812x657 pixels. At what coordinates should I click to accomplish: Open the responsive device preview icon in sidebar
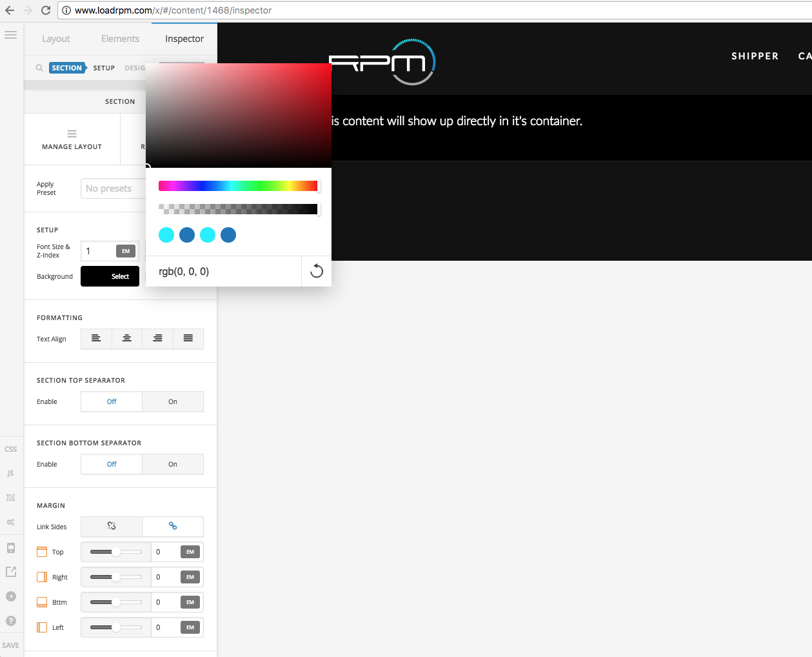11,548
